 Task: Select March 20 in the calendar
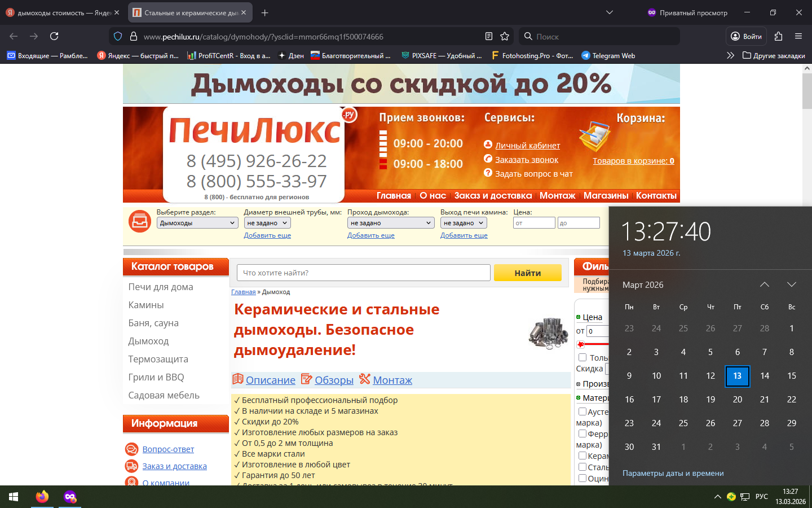pos(738,399)
